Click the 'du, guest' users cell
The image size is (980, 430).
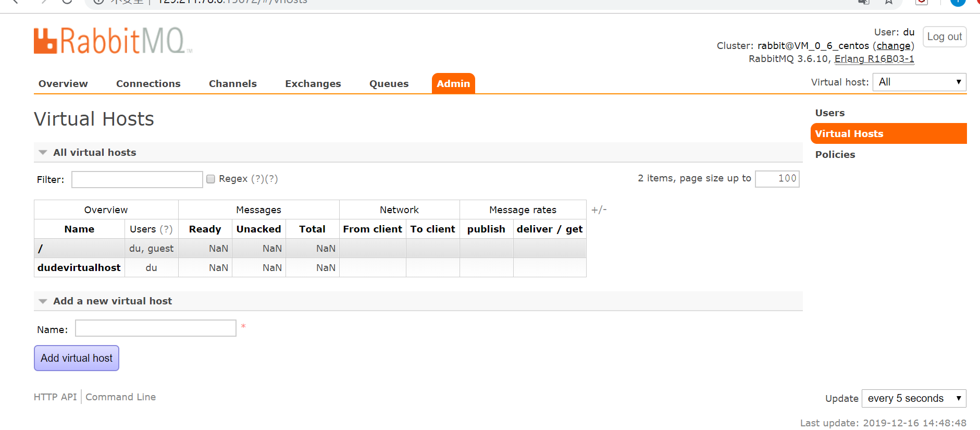click(151, 249)
